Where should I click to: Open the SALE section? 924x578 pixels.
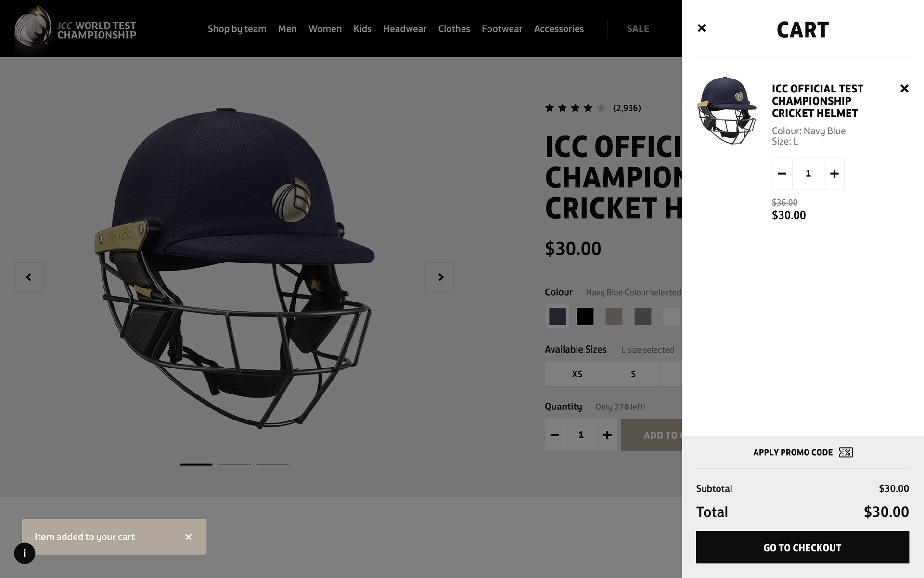pyautogui.click(x=638, y=29)
